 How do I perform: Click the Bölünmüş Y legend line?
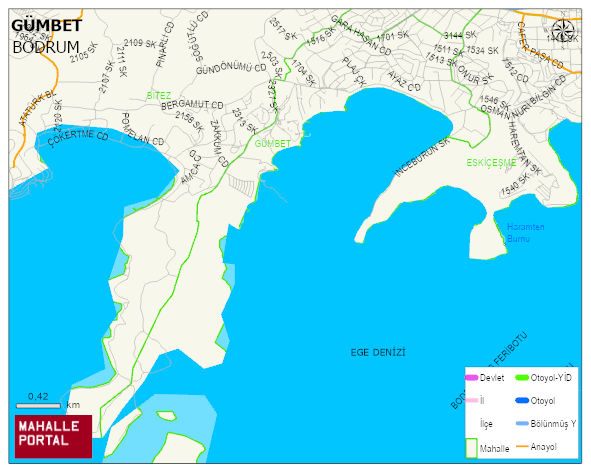pyautogui.click(x=522, y=424)
